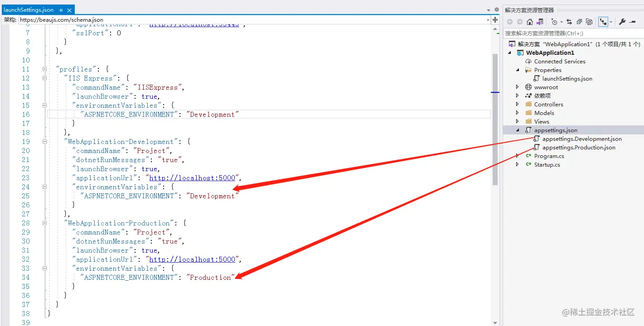This screenshot has height=326, width=644.
Task: Open the Solution Explorer options gear
Action: 497,10
